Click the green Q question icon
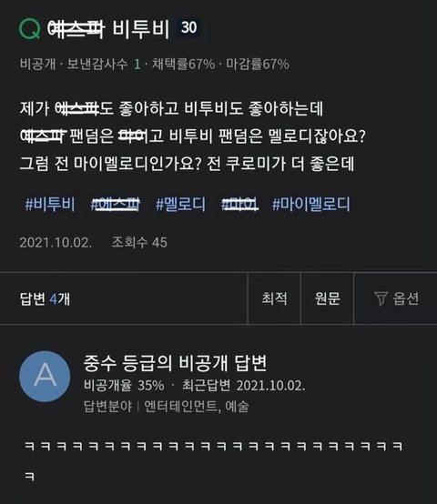 [29, 28]
